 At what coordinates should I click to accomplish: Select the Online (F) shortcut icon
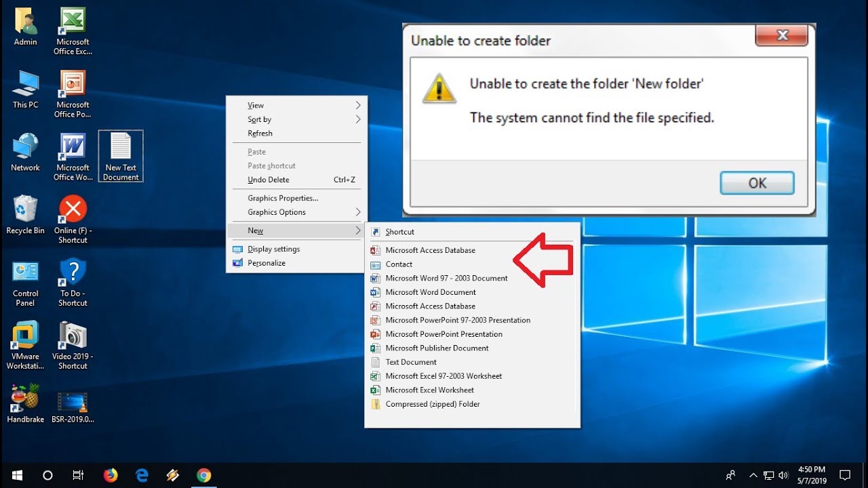pyautogui.click(x=73, y=220)
